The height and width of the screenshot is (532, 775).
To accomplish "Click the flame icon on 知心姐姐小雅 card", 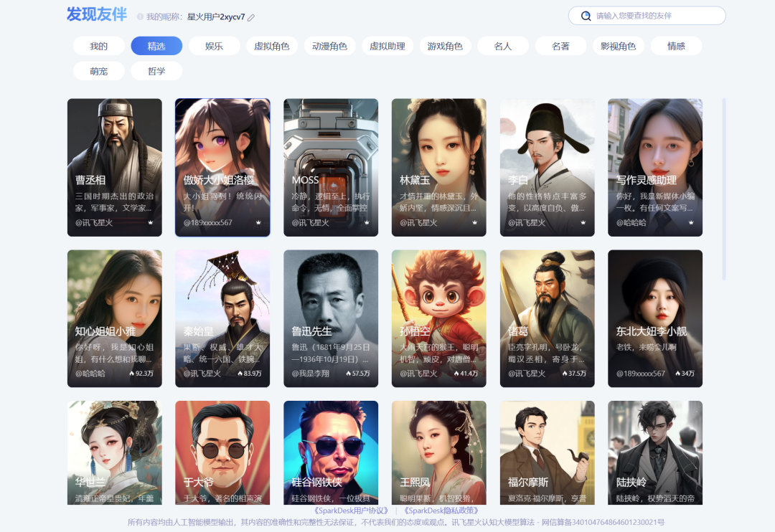I will (x=132, y=374).
